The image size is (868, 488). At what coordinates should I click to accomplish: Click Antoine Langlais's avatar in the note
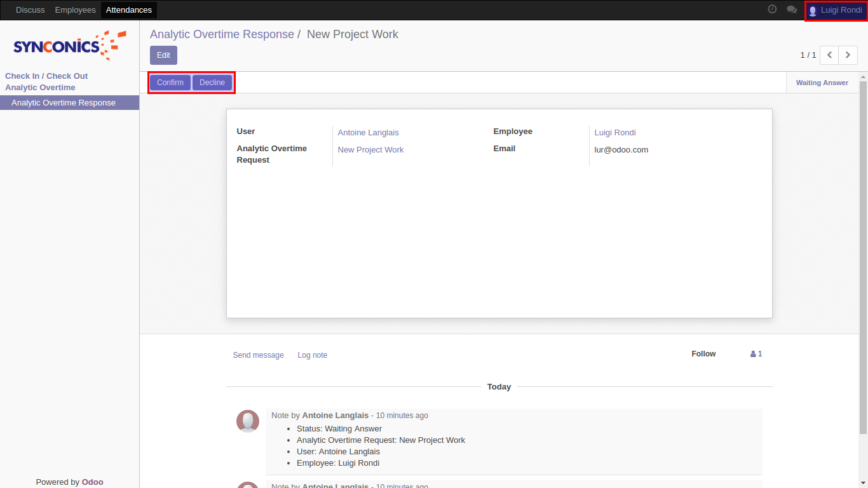click(x=248, y=421)
